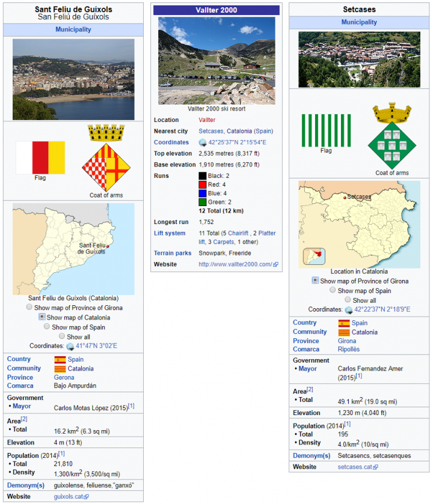Click the Blue runs color swatch
The image size is (433, 504).
[202, 193]
